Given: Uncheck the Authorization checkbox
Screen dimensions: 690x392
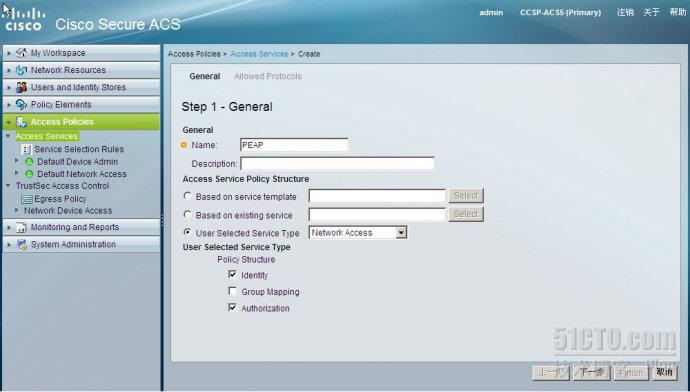Looking at the screenshot, I should pyautogui.click(x=232, y=307).
